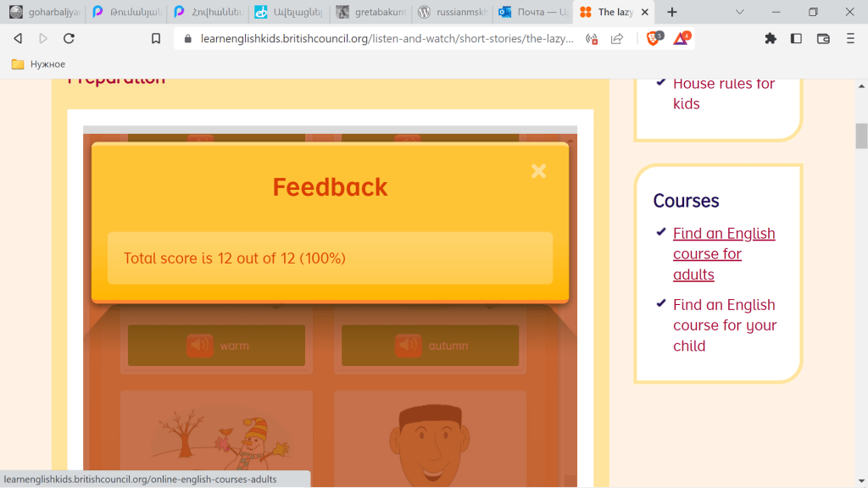This screenshot has height=488, width=868.
Task: Close the active 'The lazy' tab
Action: [x=645, y=12]
